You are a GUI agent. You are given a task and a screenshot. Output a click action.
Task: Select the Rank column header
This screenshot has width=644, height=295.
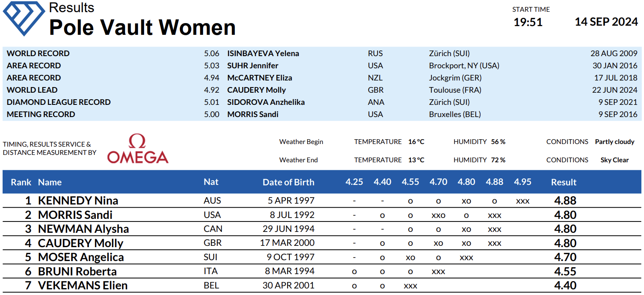(21, 182)
